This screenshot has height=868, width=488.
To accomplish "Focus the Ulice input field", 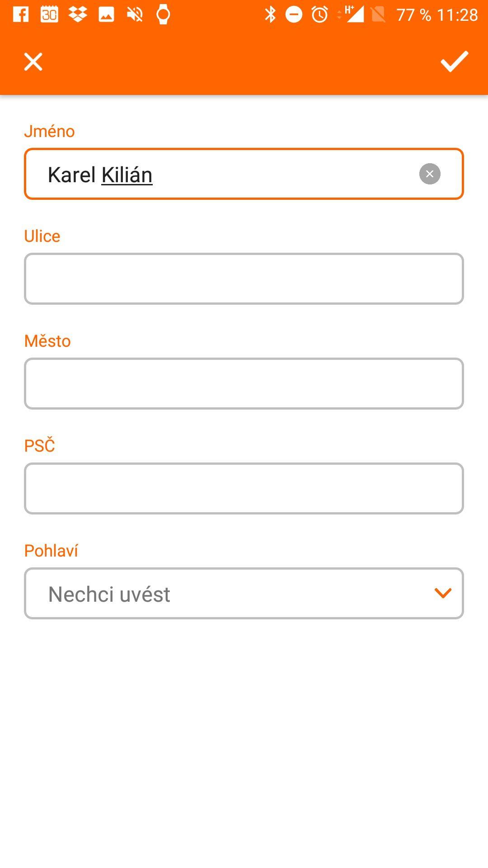I will coord(244,278).
